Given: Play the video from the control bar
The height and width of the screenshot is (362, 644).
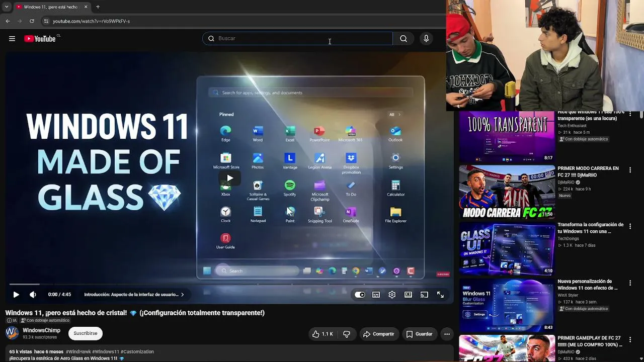Looking at the screenshot, I should pyautogui.click(x=16, y=295).
